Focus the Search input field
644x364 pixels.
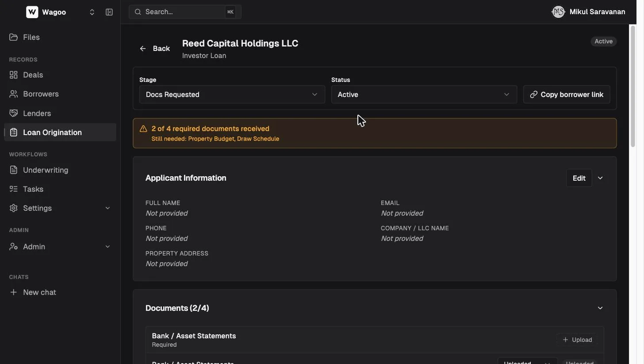tap(185, 12)
